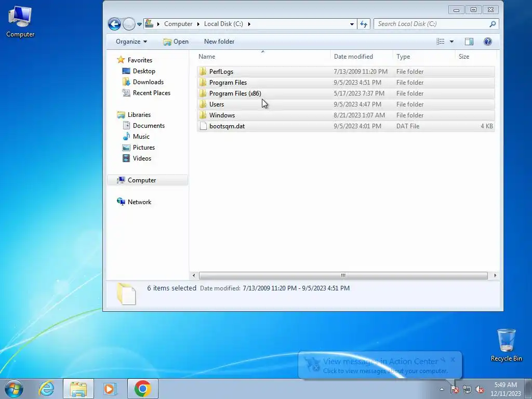Show the preview pane
Image resolution: width=532 pixels, height=399 pixels.
click(x=469, y=42)
